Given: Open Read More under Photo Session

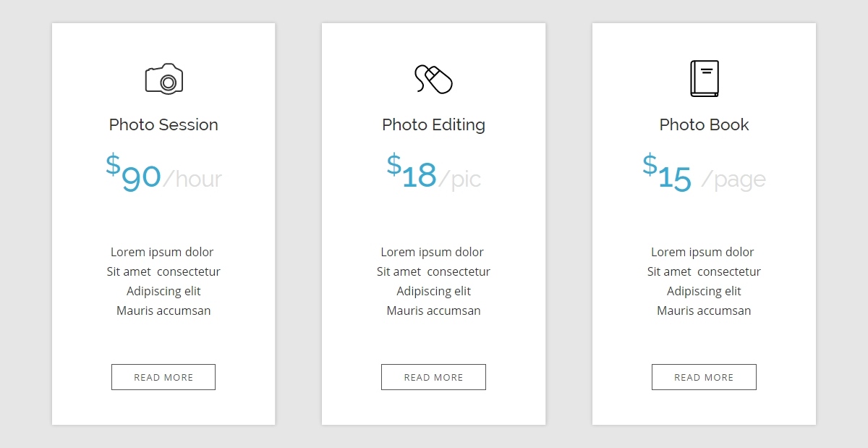Looking at the screenshot, I should coord(163,377).
